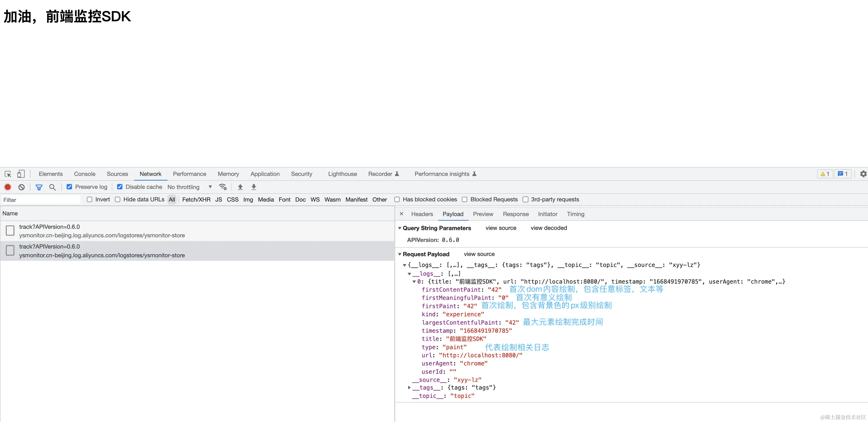
Task: Open network conditions wifi icon
Action: [223, 187]
